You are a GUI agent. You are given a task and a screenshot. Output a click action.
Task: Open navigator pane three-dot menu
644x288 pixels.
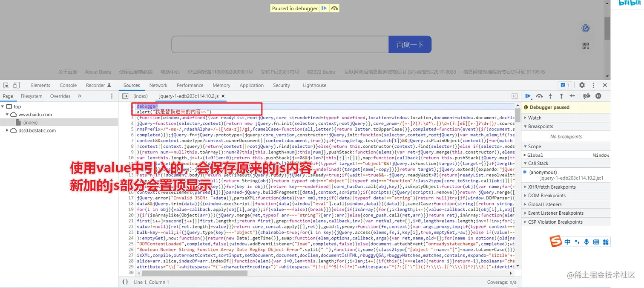pos(112,96)
